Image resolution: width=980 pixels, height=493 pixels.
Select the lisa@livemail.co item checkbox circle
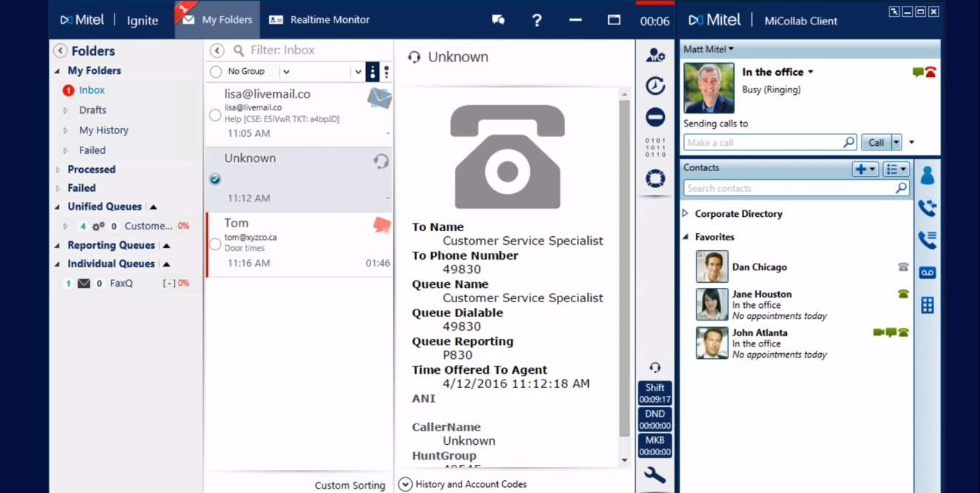215,115
